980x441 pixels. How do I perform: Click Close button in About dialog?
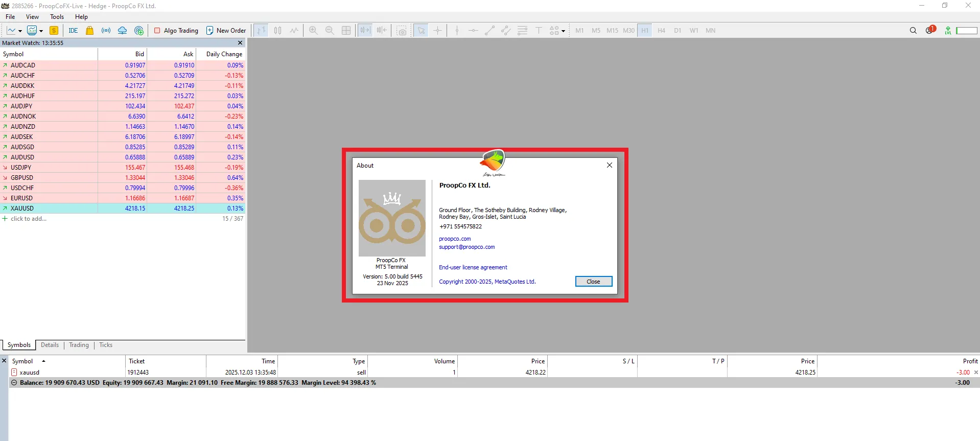(x=593, y=282)
